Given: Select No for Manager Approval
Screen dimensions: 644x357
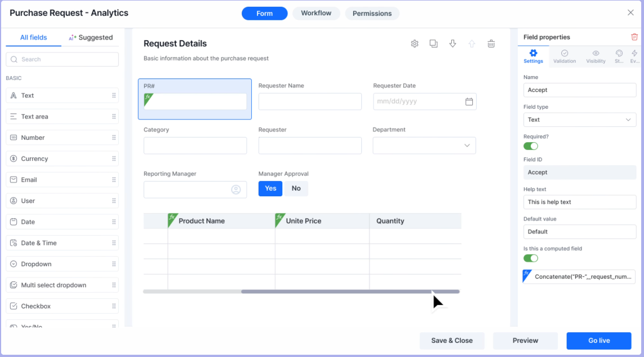Looking at the screenshot, I should (296, 188).
